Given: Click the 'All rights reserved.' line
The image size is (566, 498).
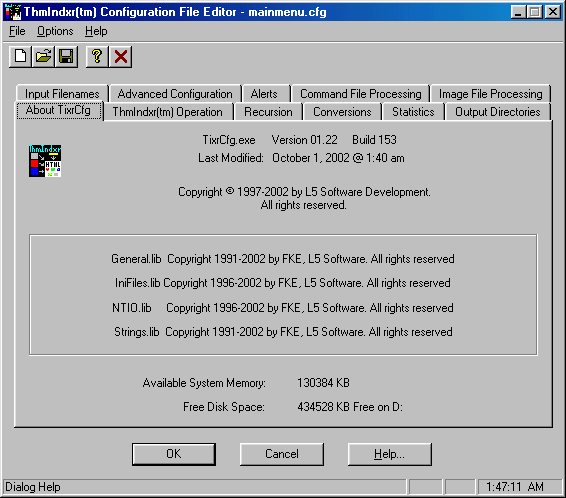Looking at the screenshot, I should (x=304, y=205).
